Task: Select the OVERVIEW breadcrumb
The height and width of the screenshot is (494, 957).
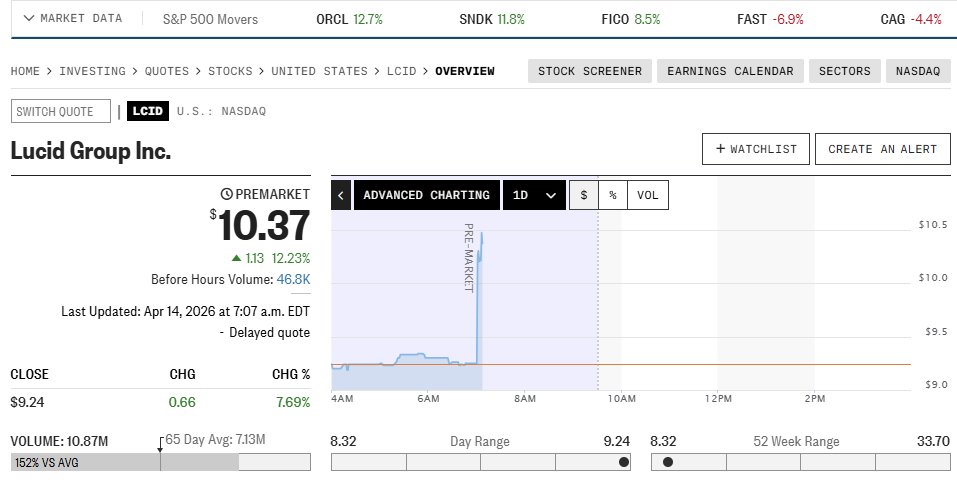Action: click(465, 71)
